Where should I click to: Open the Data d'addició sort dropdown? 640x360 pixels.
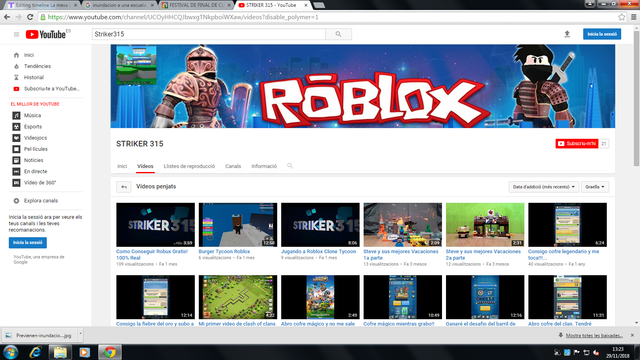click(x=544, y=187)
